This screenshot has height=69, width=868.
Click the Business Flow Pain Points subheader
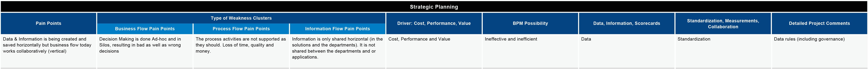point(145,29)
